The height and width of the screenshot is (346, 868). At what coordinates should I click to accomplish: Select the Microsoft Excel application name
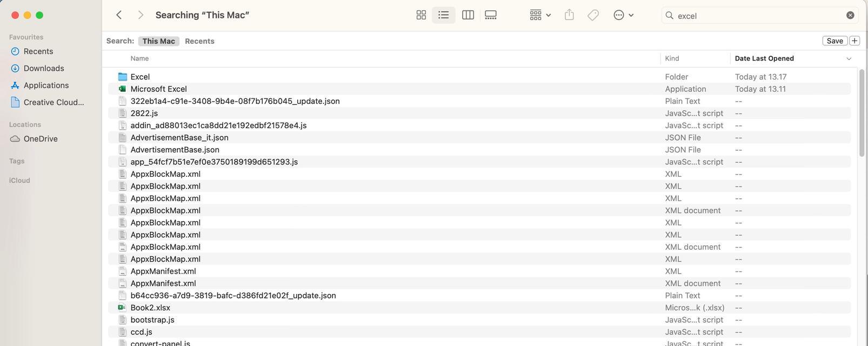tap(158, 89)
